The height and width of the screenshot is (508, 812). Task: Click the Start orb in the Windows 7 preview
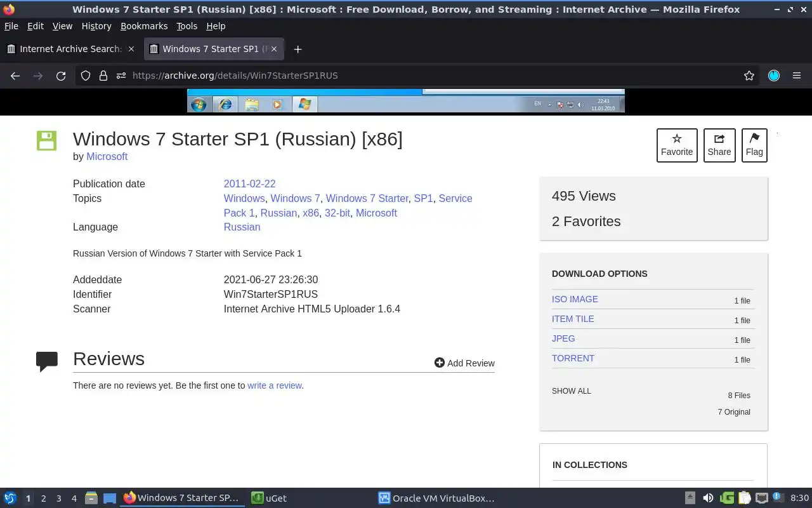(x=199, y=104)
